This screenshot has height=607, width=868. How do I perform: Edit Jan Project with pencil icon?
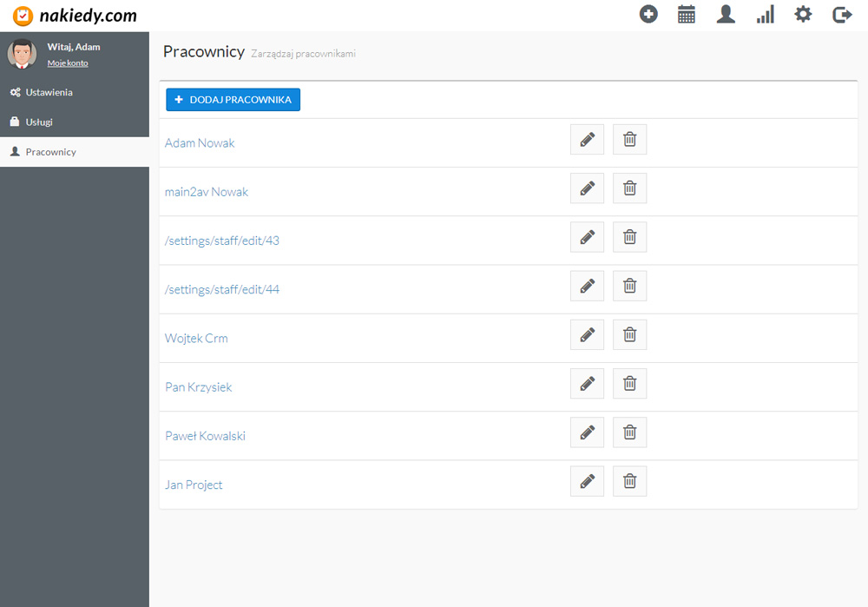[x=588, y=481]
